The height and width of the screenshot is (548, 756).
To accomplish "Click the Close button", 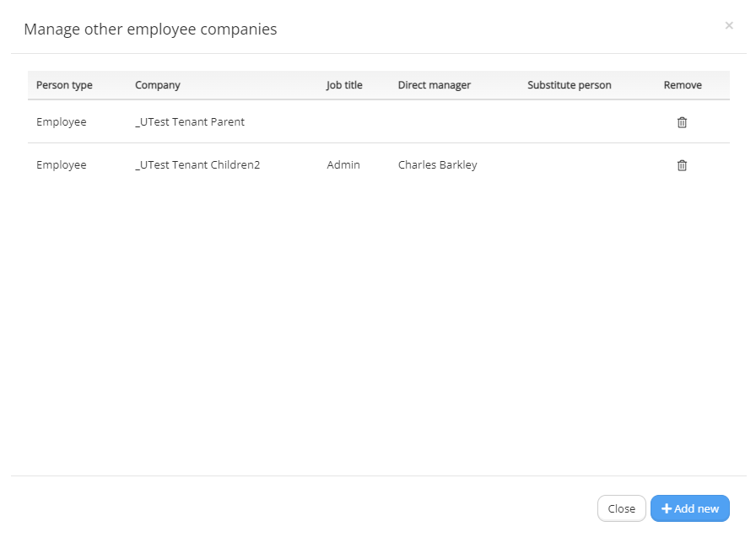I will click(622, 508).
